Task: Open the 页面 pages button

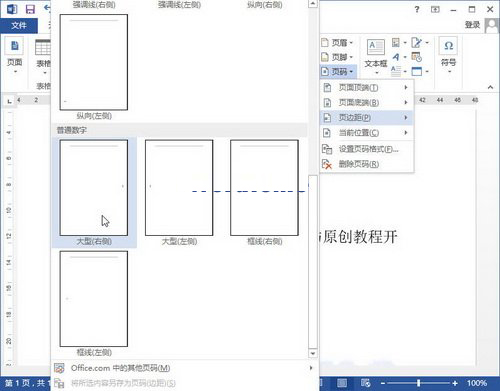Action: point(14,56)
